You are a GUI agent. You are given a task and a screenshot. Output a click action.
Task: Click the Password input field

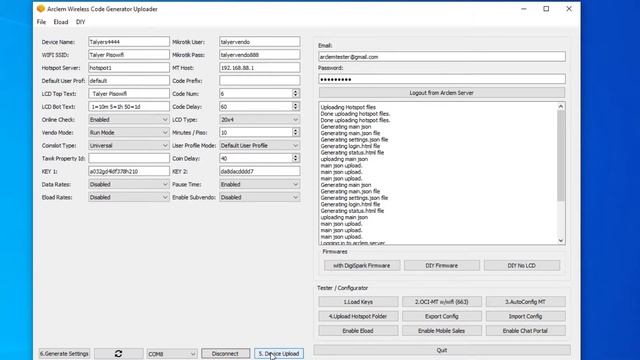coord(442,79)
